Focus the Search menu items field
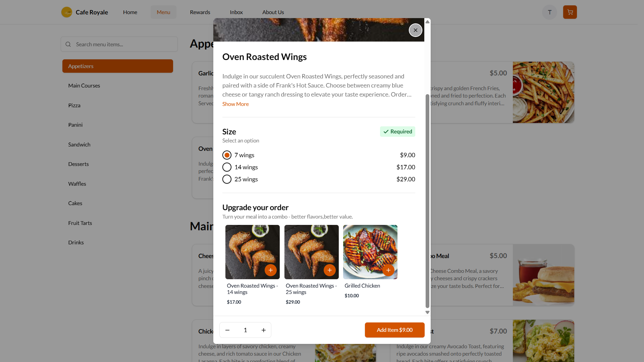 point(124,44)
